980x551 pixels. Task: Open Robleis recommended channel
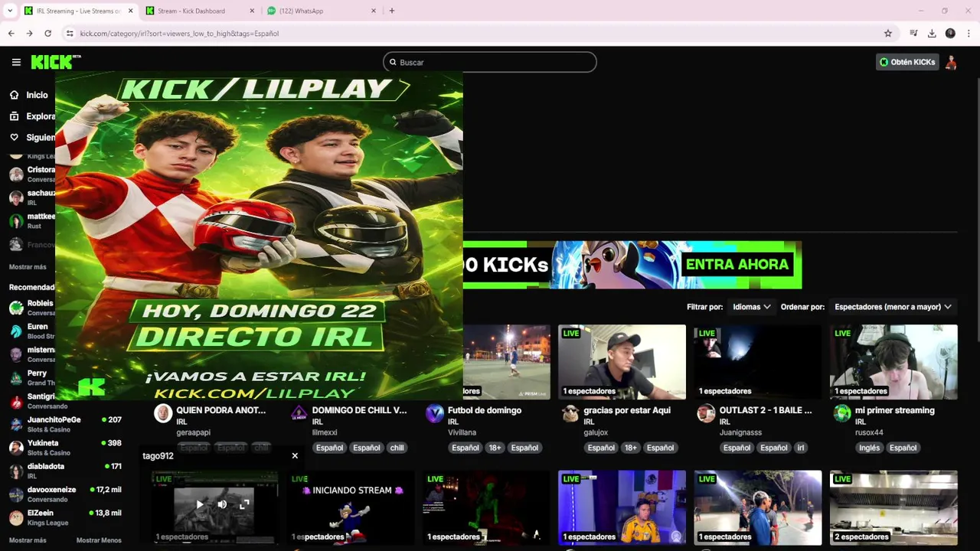[32, 308]
